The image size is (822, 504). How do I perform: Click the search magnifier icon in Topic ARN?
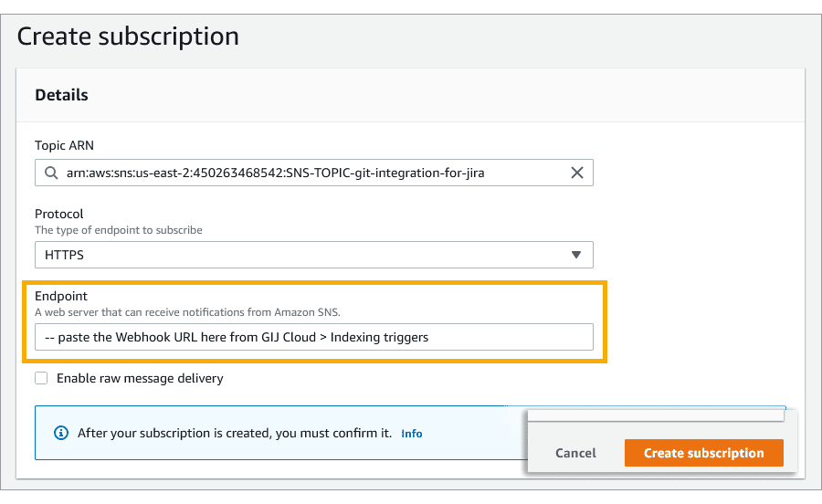pos(51,173)
